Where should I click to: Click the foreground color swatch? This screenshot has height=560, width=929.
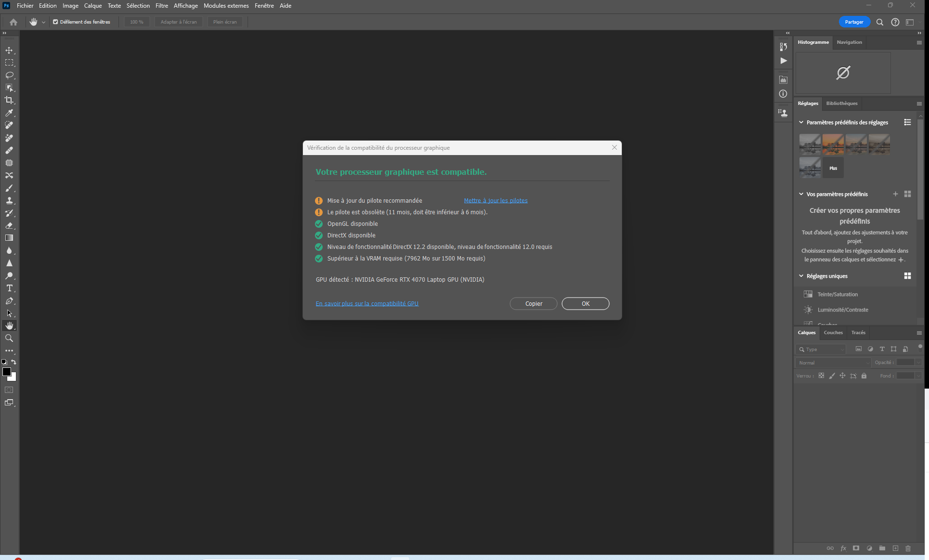(6, 371)
